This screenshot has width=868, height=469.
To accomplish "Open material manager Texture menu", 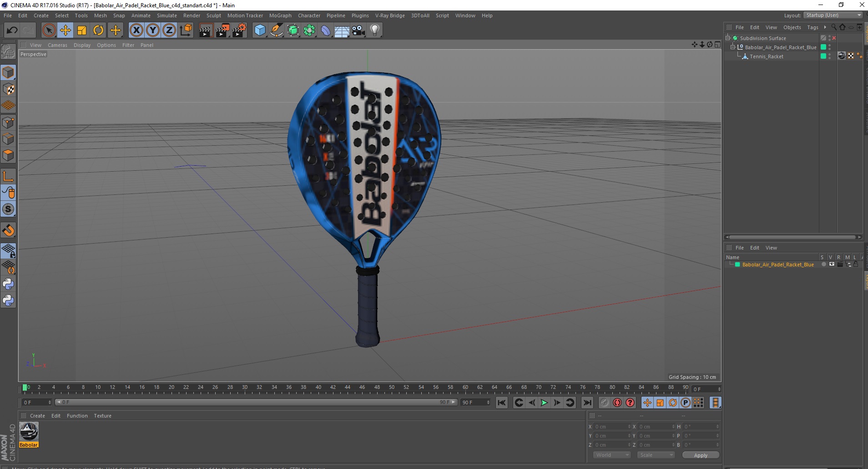I will [102, 416].
